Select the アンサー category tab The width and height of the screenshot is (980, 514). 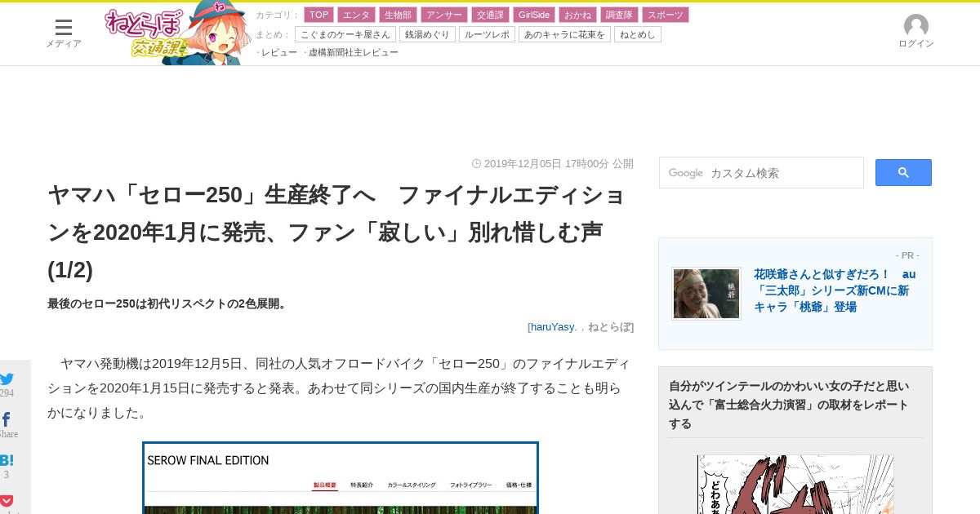pyautogui.click(x=444, y=15)
